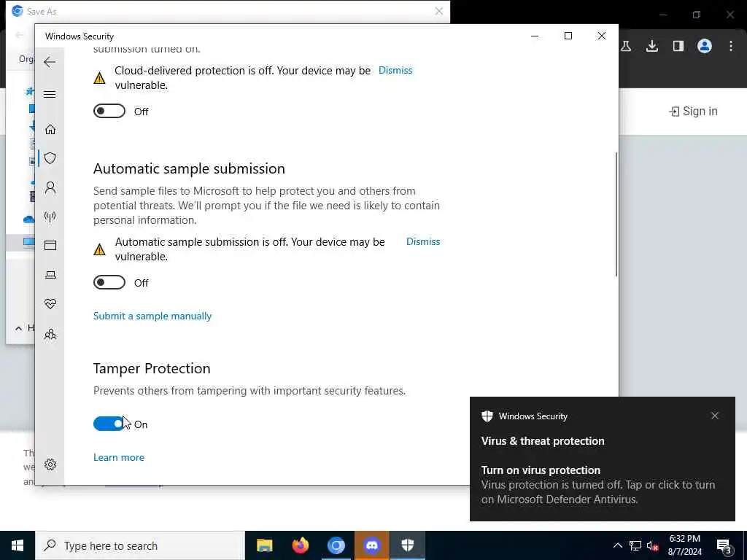Open the hamburger navigation menu
The width and height of the screenshot is (747, 560).
[50, 94]
